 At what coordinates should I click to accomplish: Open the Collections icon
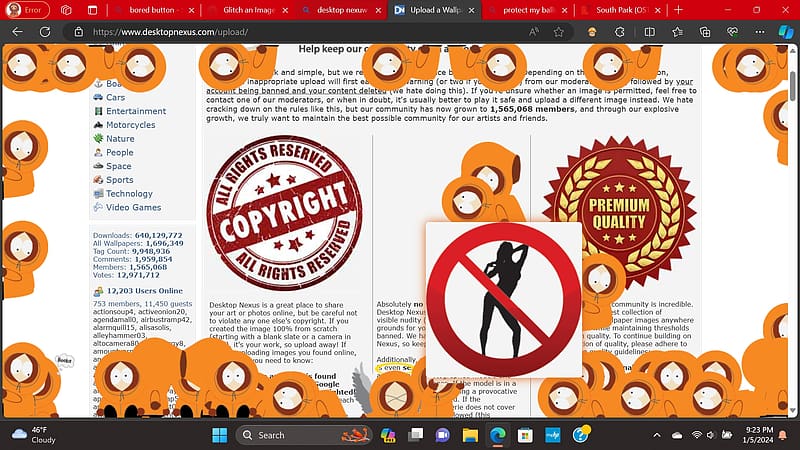coord(705,32)
